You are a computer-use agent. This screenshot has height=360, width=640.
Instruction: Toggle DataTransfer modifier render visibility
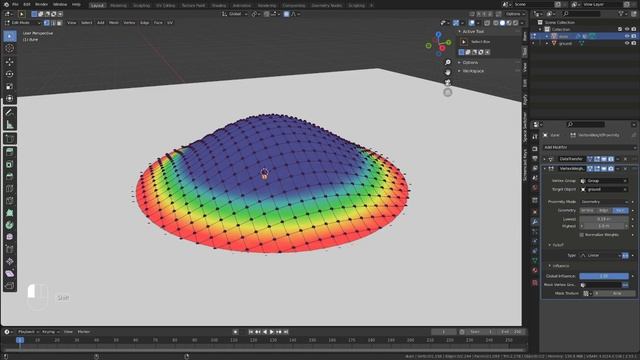pos(611,159)
